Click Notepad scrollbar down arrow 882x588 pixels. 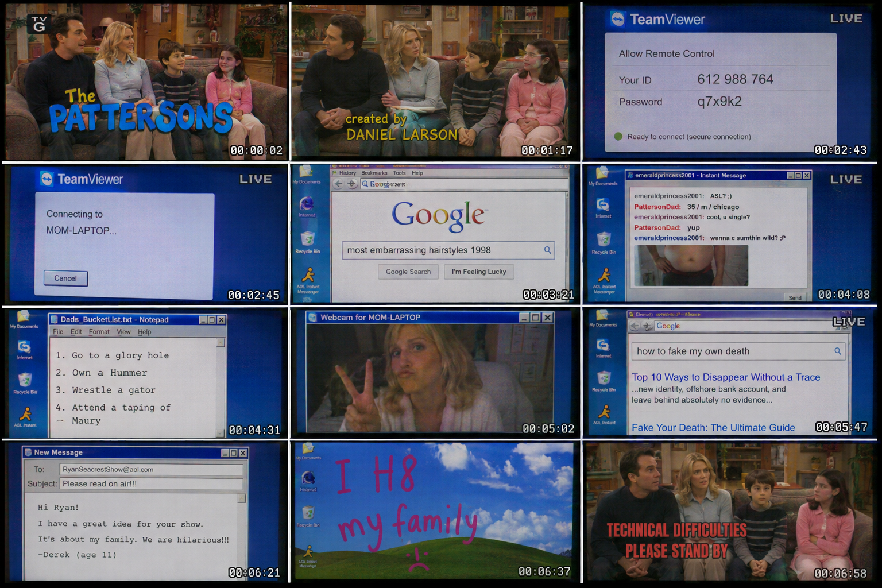click(x=220, y=433)
